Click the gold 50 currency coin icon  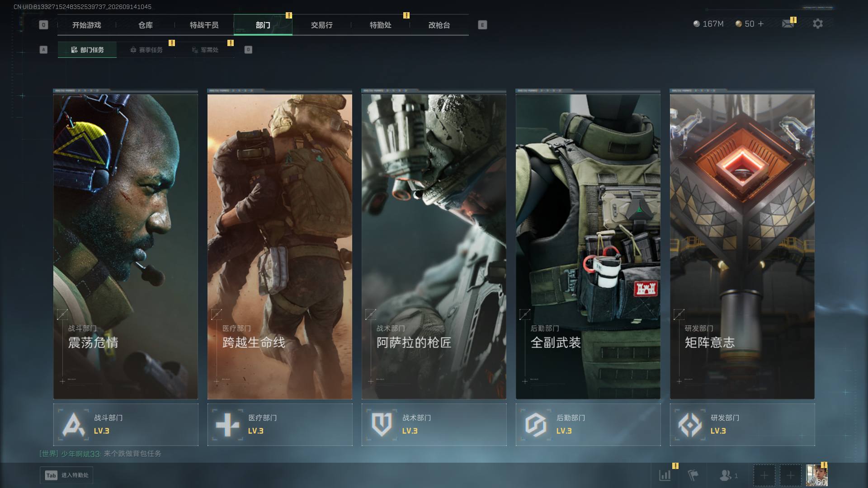pyautogui.click(x=739, y=23)
